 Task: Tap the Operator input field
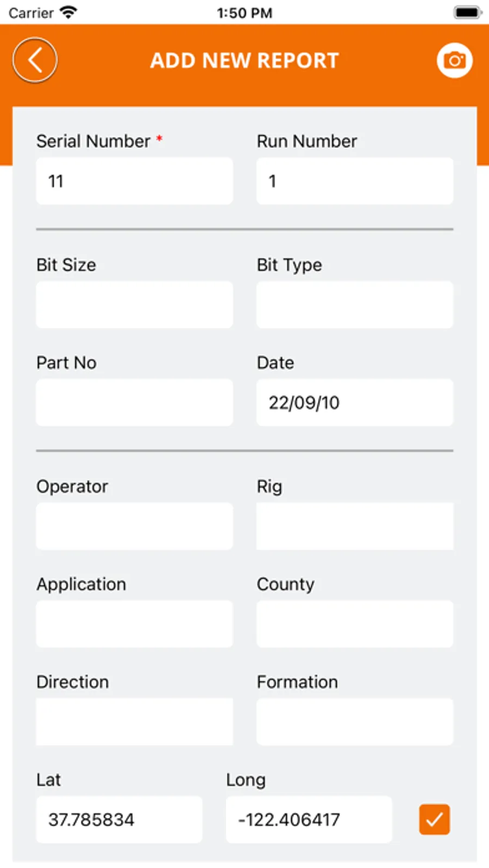tap(134, 526)
